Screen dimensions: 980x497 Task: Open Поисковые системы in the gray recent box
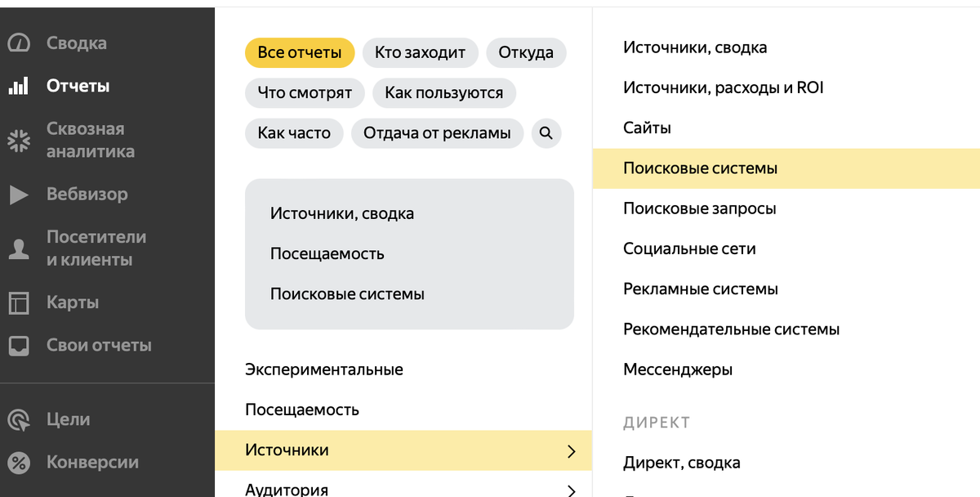[x=347, y=294]
